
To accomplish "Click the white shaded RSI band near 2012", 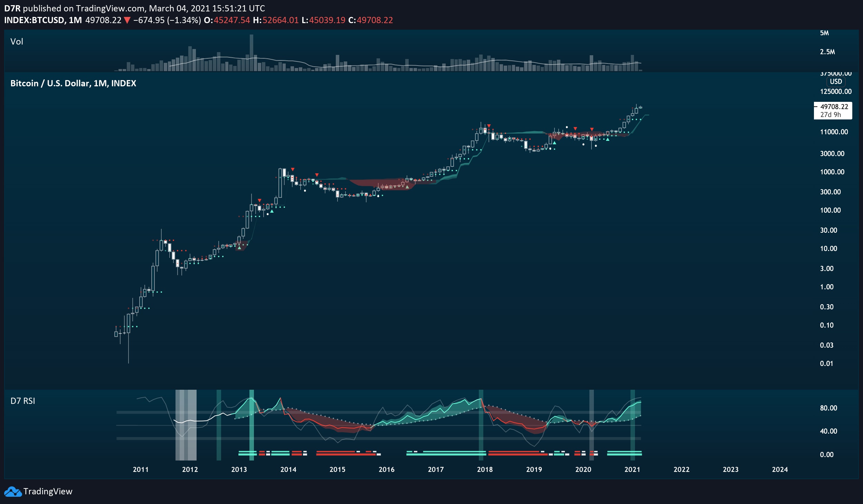I will coord(186,425).
